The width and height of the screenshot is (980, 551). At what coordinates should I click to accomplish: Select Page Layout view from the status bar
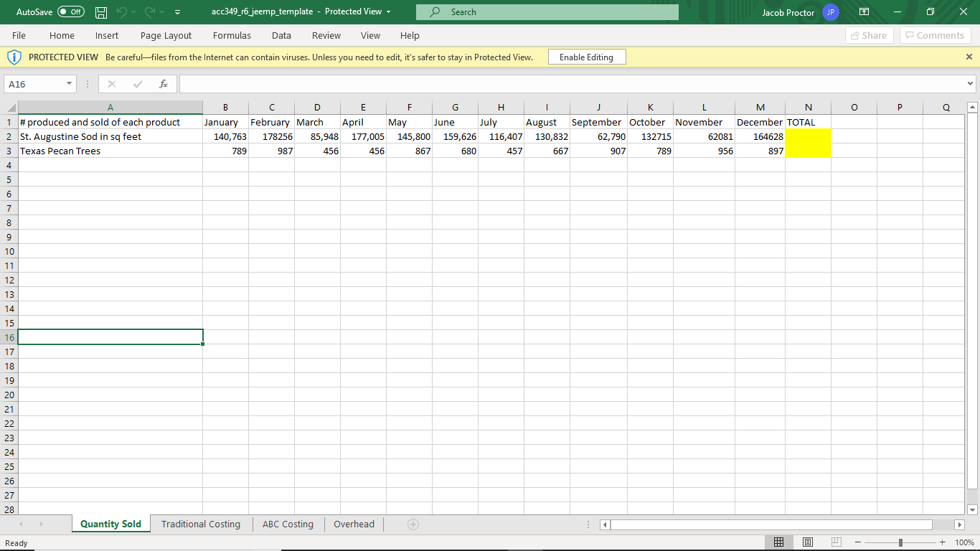coord(807,542)
